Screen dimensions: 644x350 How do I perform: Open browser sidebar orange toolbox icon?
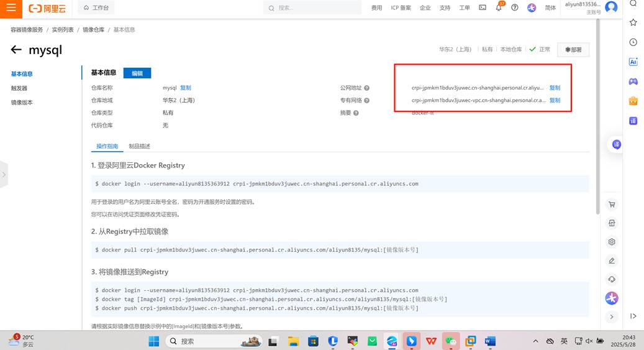(633, 101)
